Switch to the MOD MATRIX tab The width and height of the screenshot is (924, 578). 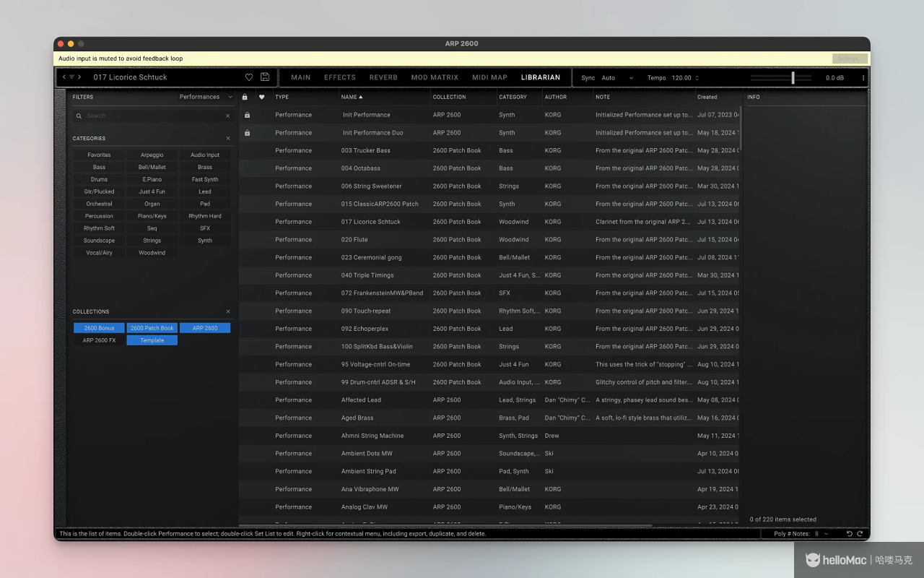pos(435,77)
